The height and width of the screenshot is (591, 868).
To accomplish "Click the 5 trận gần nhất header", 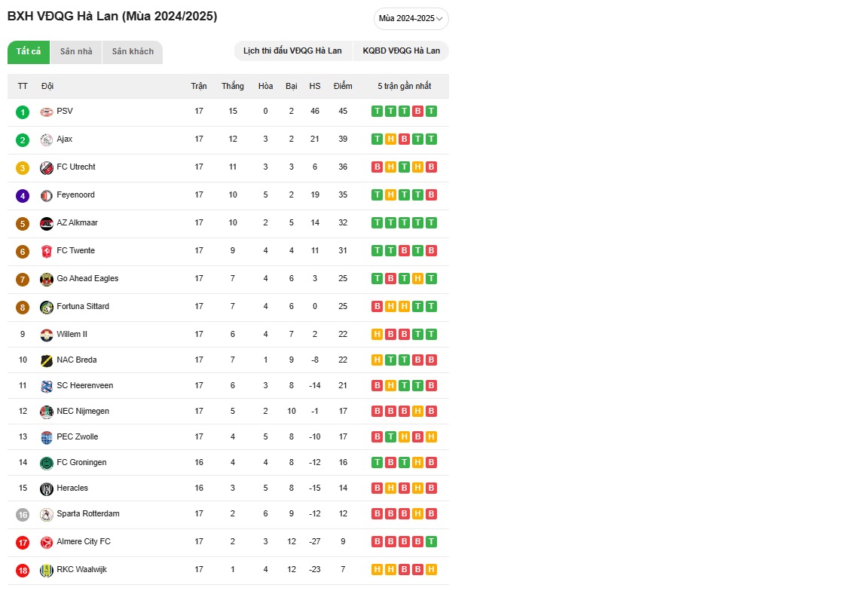I will click(x=404, y=86).
